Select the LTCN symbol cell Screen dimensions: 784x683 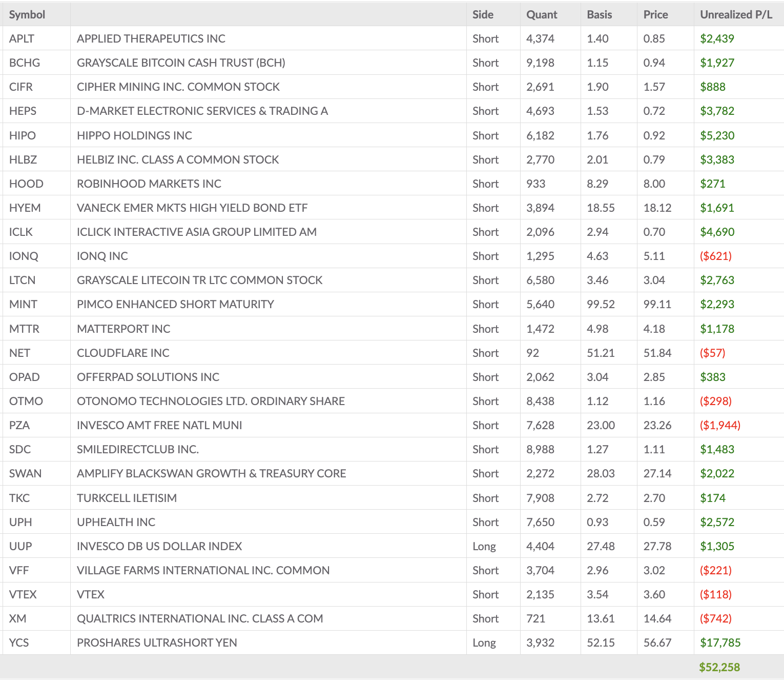[x=23, y=280]
